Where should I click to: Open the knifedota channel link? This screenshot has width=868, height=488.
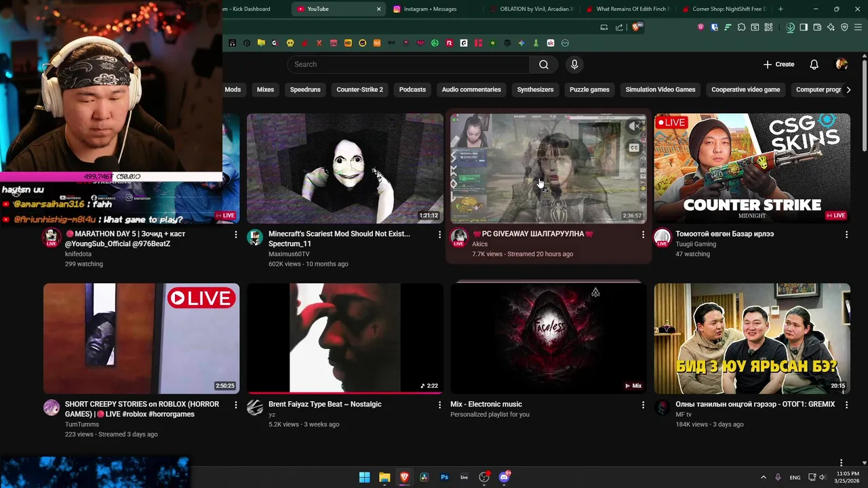click(x=78, y=254)
